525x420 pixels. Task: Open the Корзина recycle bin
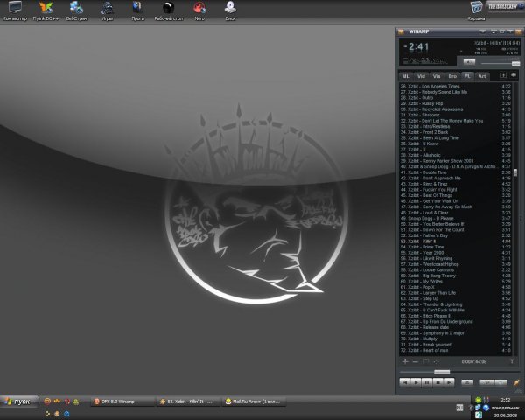476,10
